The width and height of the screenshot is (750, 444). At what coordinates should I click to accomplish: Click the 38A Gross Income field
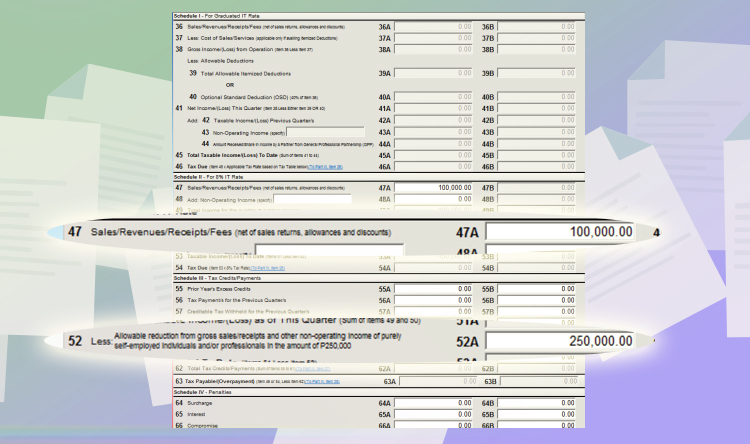point(433,49)
